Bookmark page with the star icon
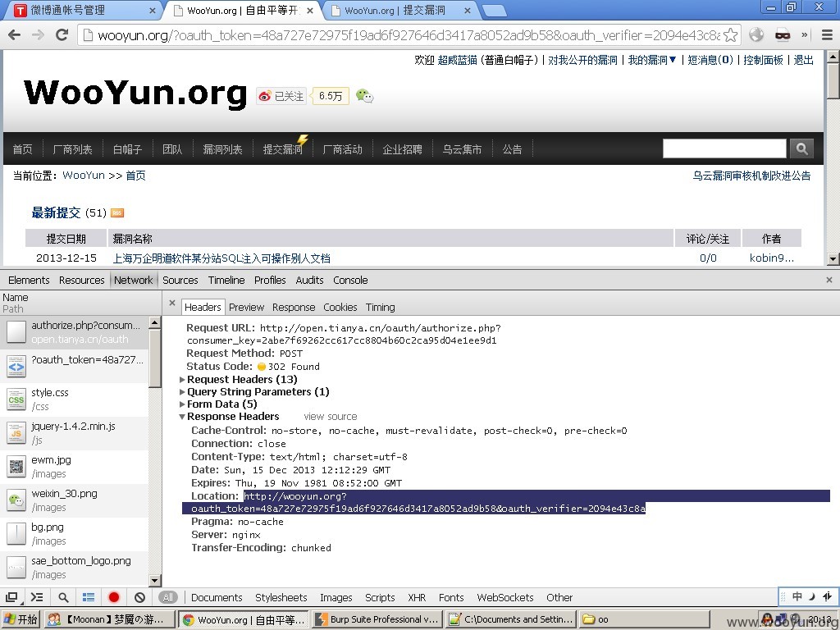Screen dimensions: 840x630 click(x=730, y=35)
